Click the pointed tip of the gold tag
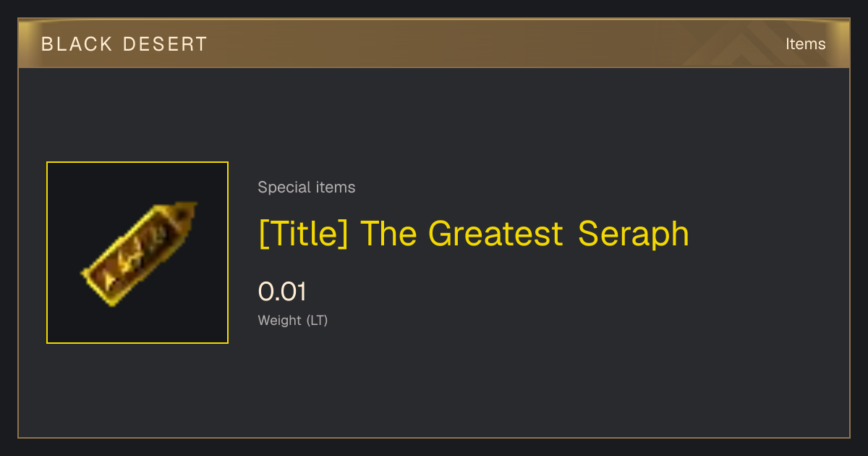The width and height of the screenshot is (868, 456). coord(188,211)
